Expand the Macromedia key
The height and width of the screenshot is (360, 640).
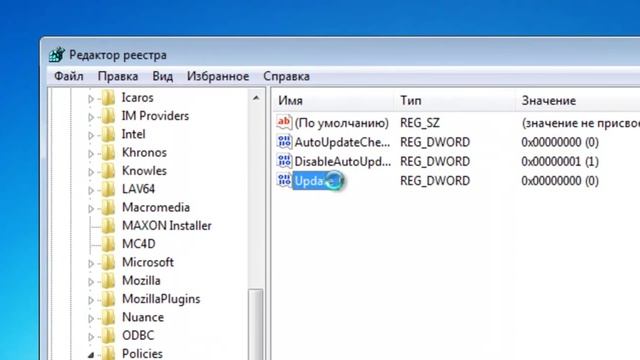(x=91, y=209)
